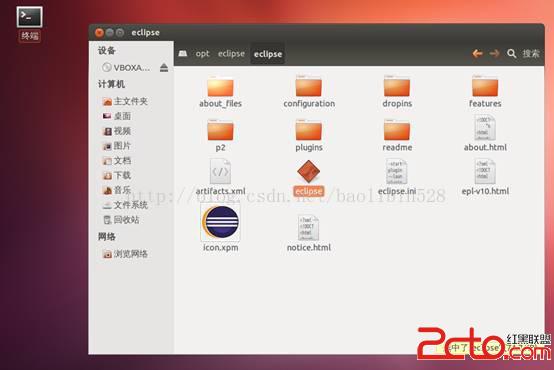Open 浏览网络 in the sidebar
The width and height of the screenshot is (554, 370).
(125, 254)
